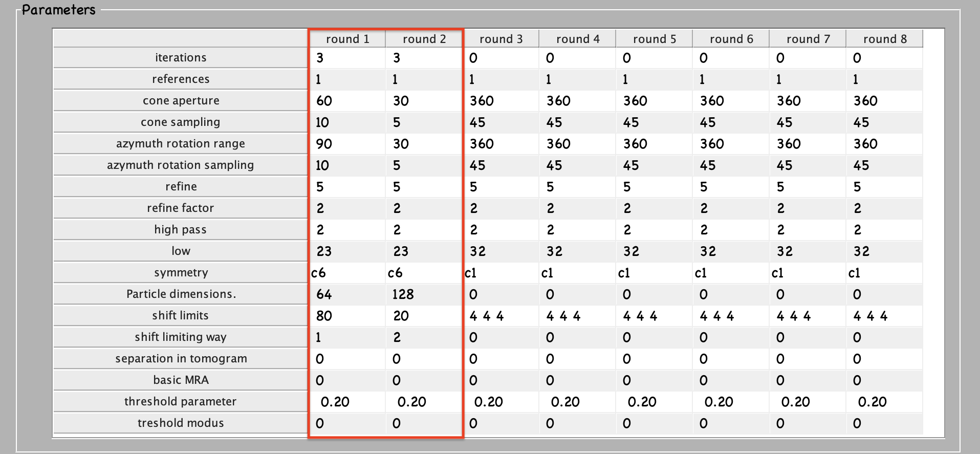Click the treshold modus row label
The height and width of the screenshot is (454, 980).
(181, 423)
